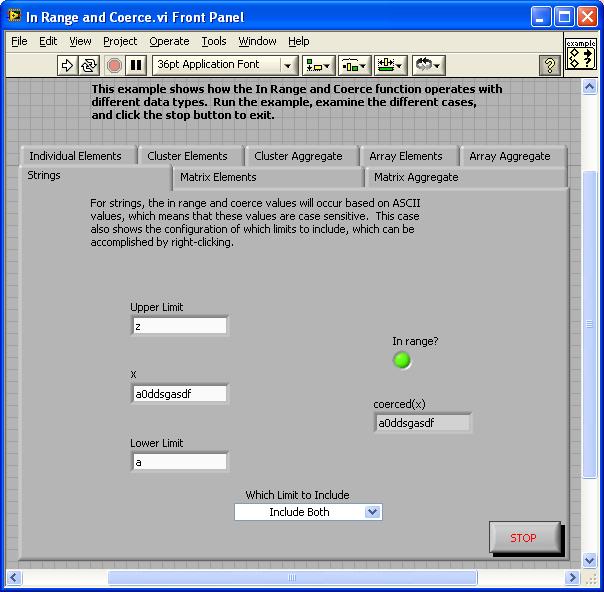Open the Help menu
The height and width of the screenshot is (592, 604).
click(299, 41)
